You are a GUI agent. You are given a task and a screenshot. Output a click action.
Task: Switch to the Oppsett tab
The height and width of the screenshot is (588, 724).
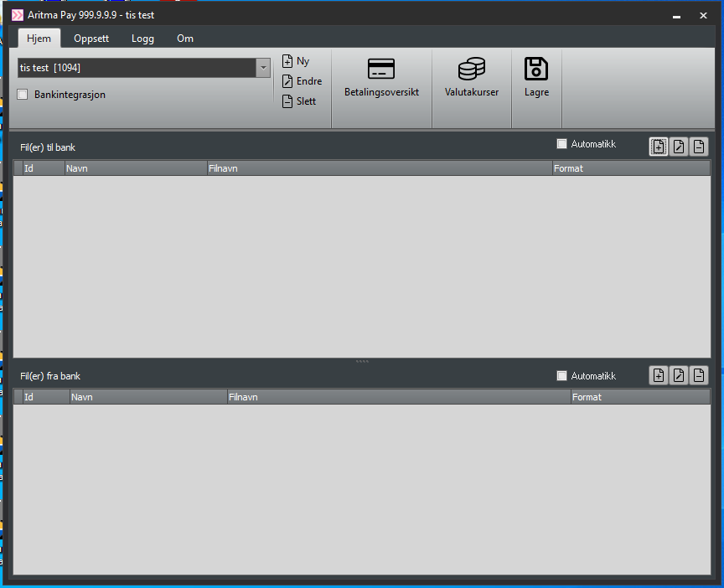tap(91, 39)
